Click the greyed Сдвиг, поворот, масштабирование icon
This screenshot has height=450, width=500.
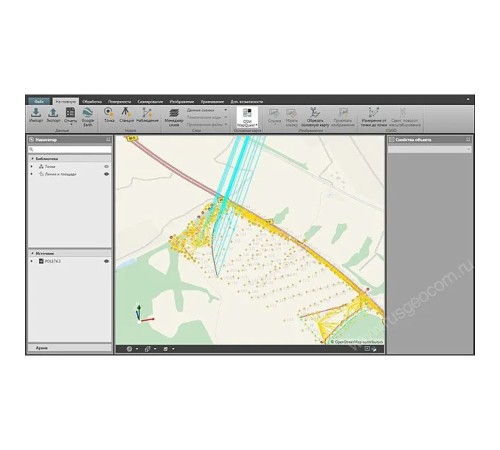click(403, 112)
